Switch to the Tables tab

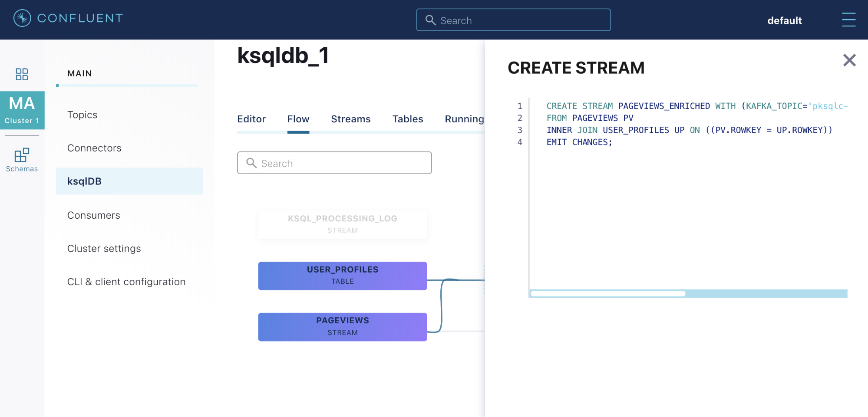408,119
